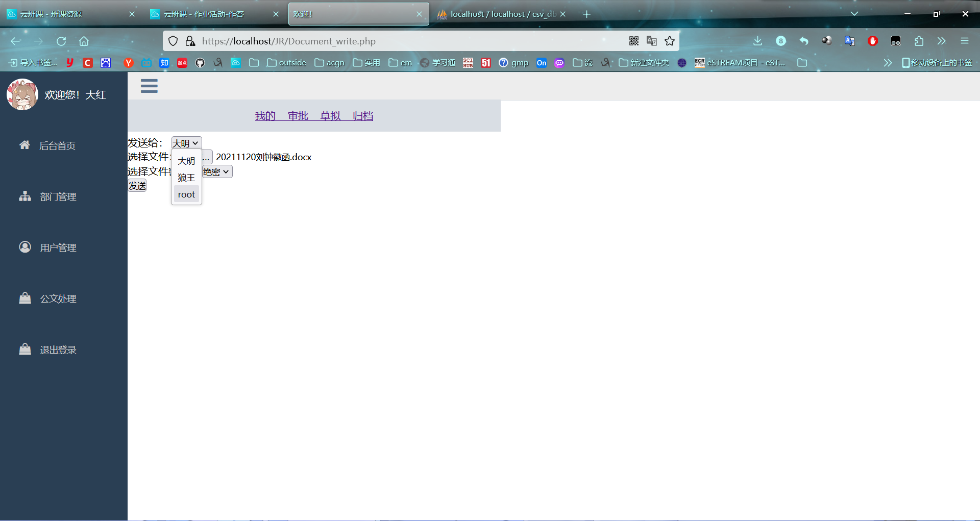Open the 审批 link
The image size is (980, 521).
click(298, 116)
